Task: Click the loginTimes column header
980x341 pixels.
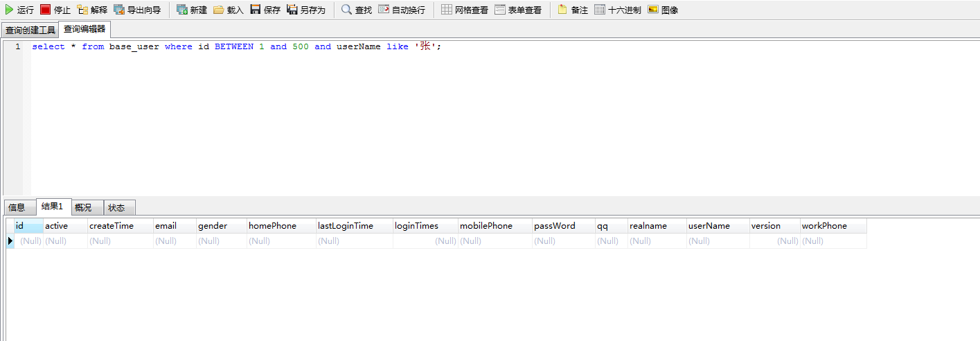Action: point(425,226)
